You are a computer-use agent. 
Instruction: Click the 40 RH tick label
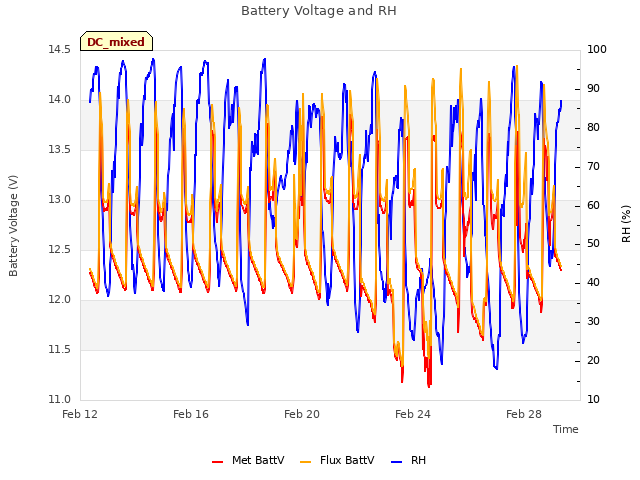(x=593, y=282)
